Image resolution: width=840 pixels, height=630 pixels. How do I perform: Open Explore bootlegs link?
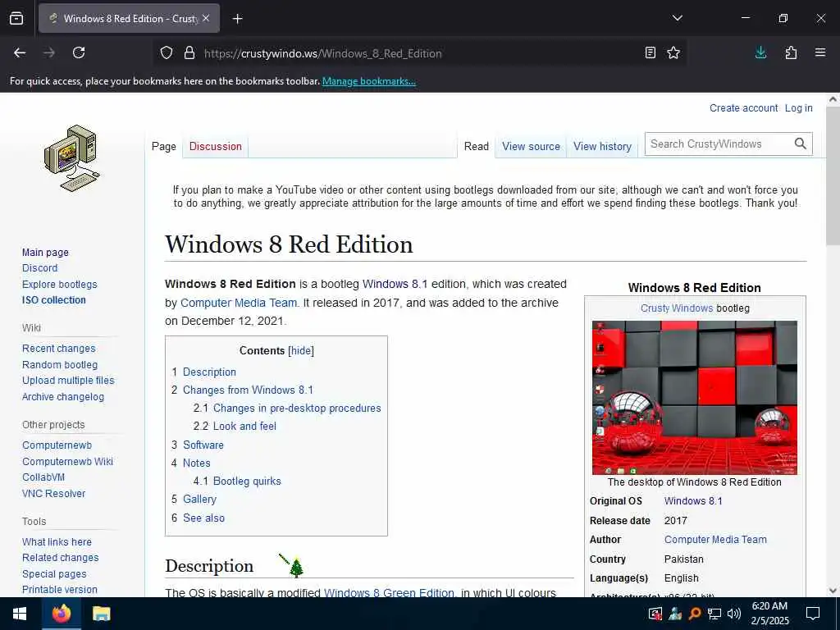click(59, 284)
